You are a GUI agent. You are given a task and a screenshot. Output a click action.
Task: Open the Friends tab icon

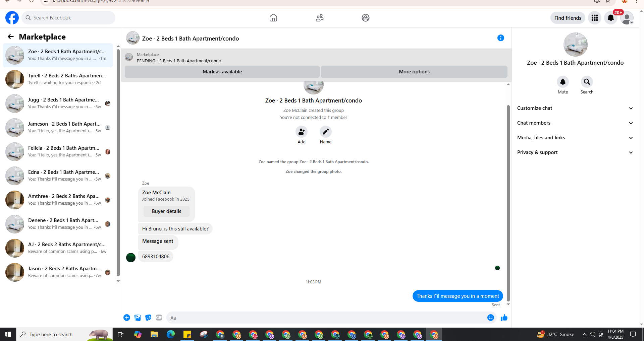click(320, 18)
